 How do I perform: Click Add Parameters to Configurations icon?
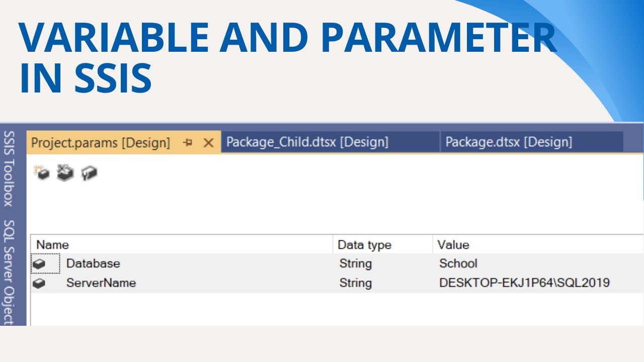(89, 173)
